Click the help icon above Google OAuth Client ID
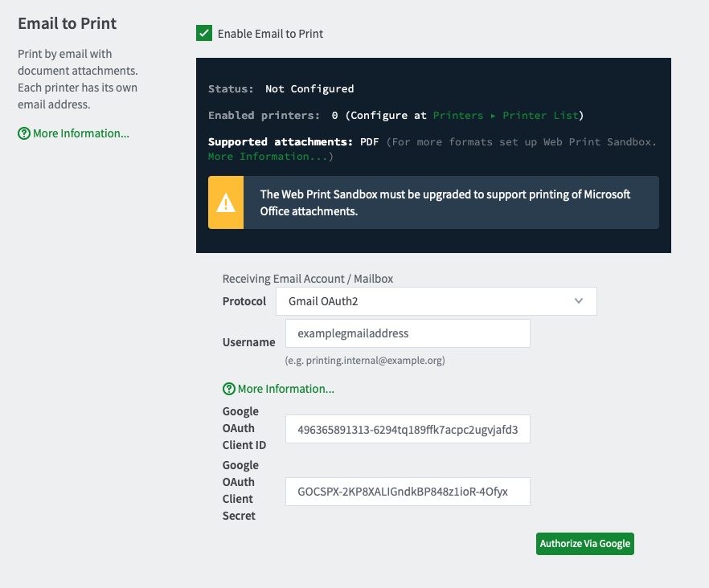This screenshot has width=709, height=588. [229, 389]
